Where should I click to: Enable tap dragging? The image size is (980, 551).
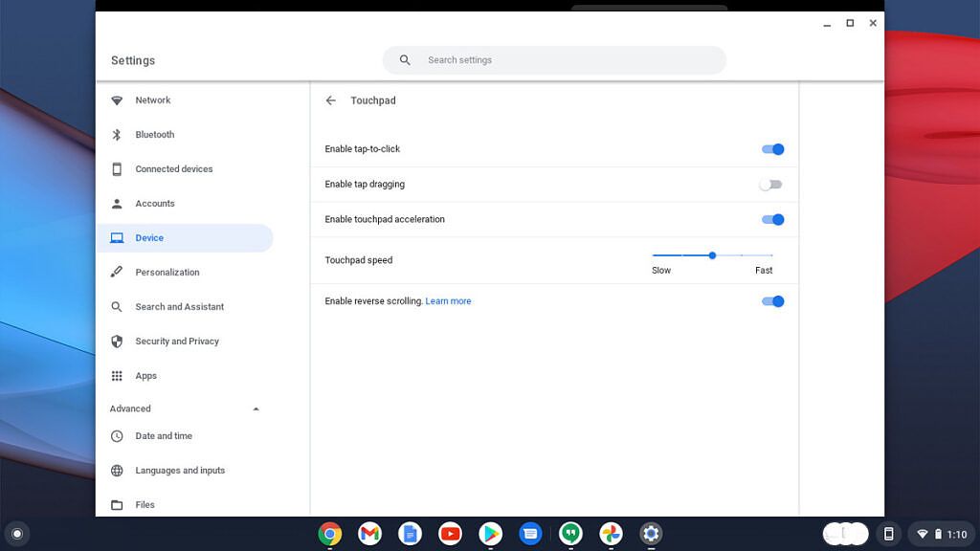coord(771,184)
